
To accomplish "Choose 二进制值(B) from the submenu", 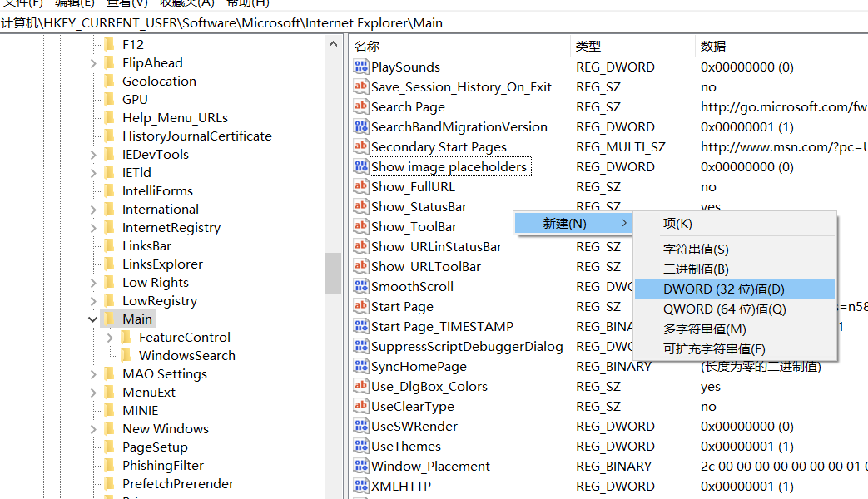I will [x=735, y=269].
